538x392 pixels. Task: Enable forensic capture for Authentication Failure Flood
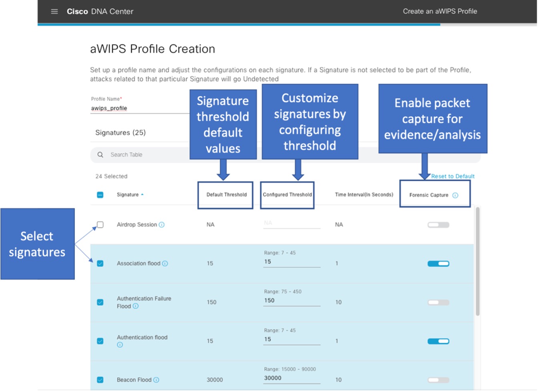(438, 302)
